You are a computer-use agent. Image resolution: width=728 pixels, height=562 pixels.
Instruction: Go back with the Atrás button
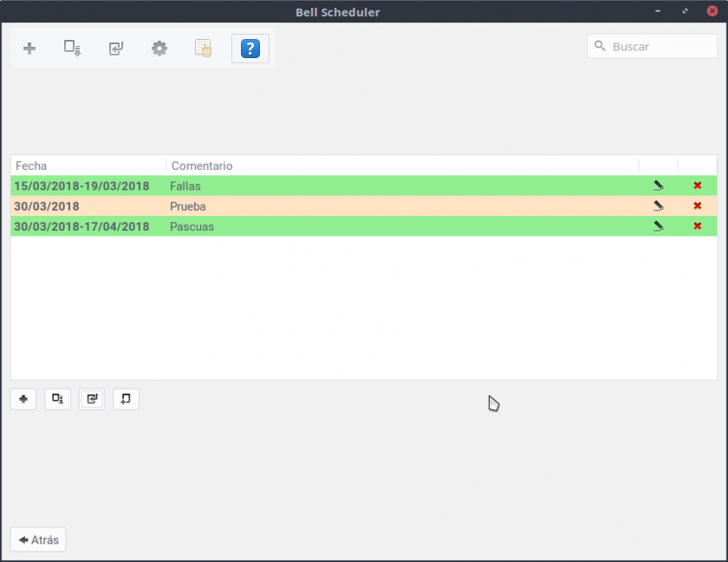(38, 539)
